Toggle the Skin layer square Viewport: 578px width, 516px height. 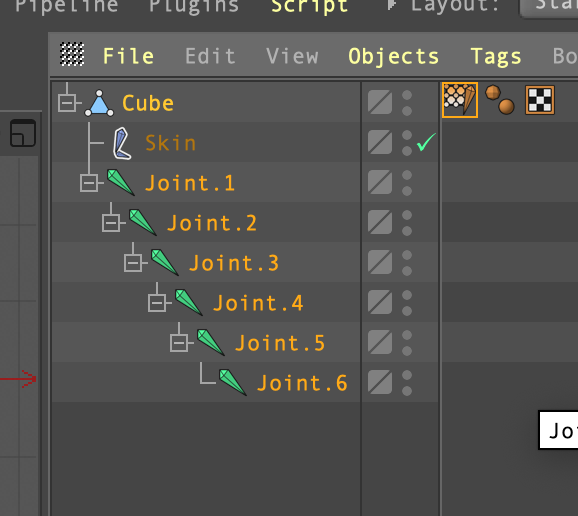(x=380, y=142)
